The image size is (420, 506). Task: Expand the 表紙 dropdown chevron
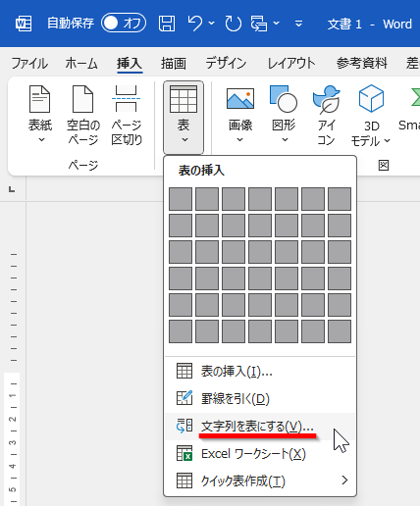click(41, 140)
